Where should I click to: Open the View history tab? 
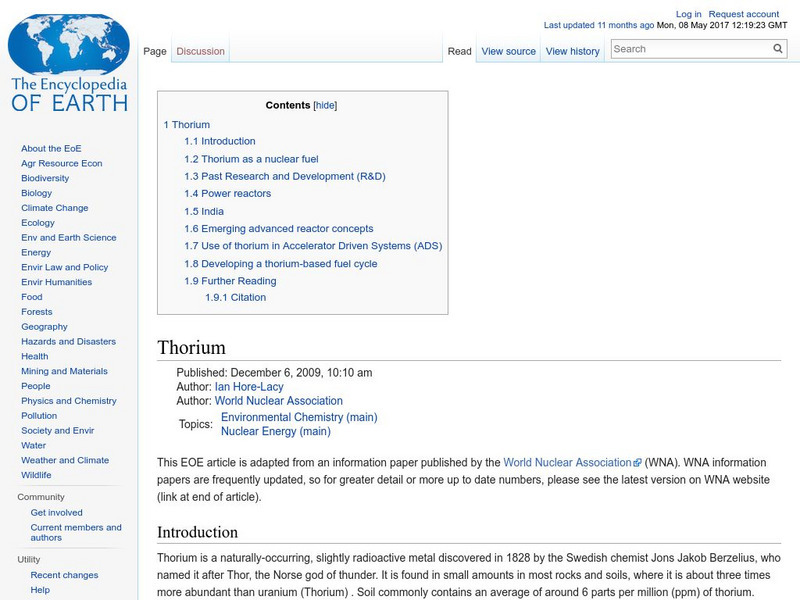click(x=572, y=51)
